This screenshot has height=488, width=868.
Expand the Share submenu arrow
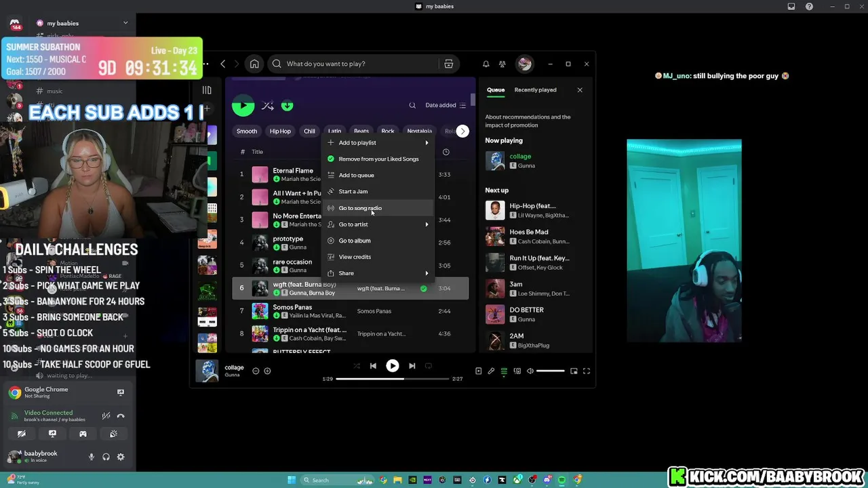(x=427, y=273)
